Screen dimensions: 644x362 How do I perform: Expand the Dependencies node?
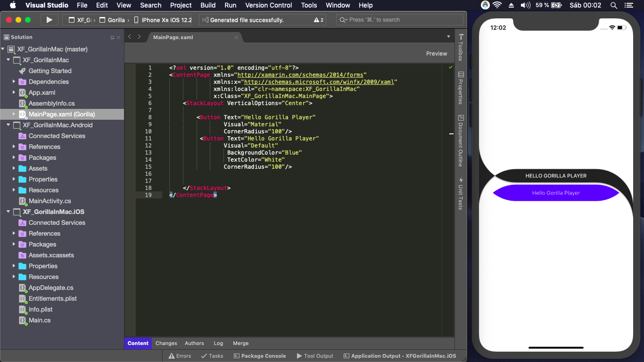point(14,82)
